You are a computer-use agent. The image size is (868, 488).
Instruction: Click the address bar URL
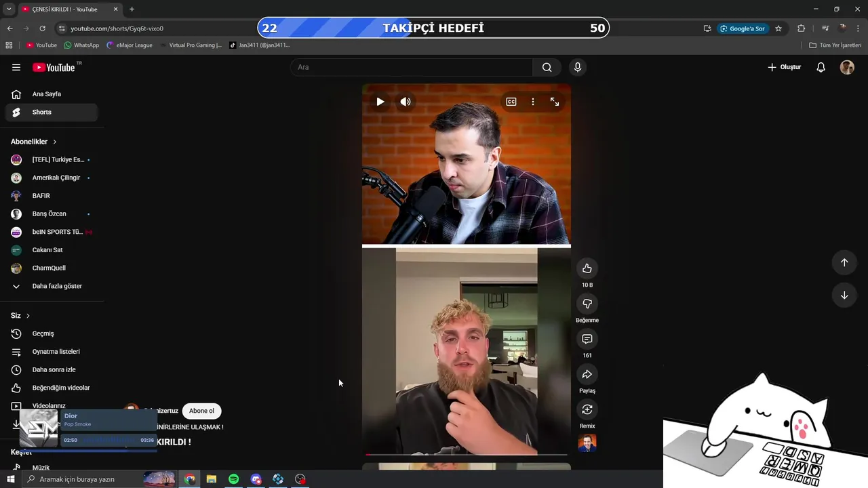point(117,28)
